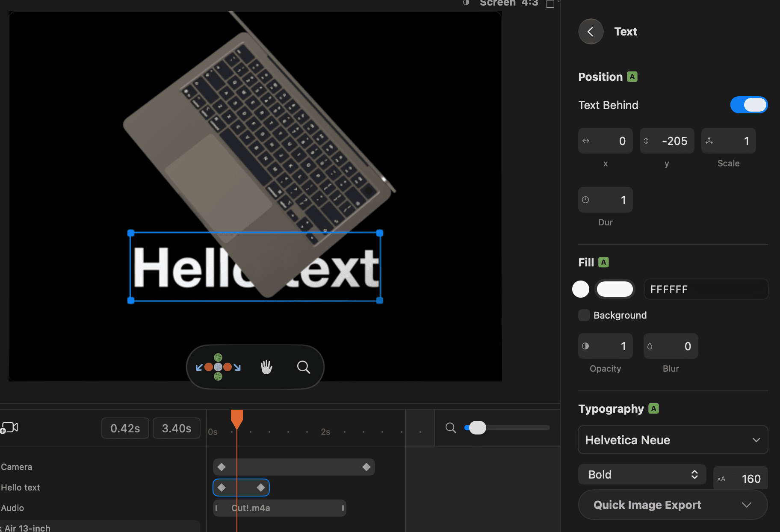The height and width of the screenshot is (532, 780).
Task: Select Hello text track's first keyframe
Action: pyautogui.click(x=222, y=488)
